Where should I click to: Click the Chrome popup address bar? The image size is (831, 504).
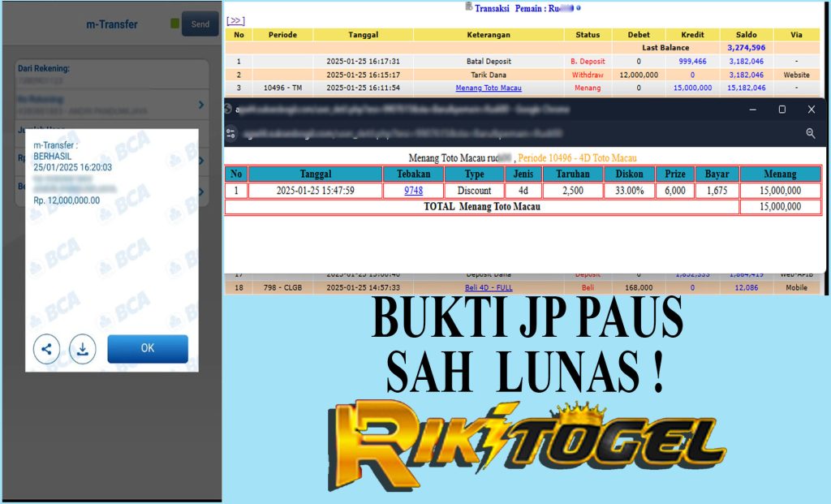[x=403, y=134]
